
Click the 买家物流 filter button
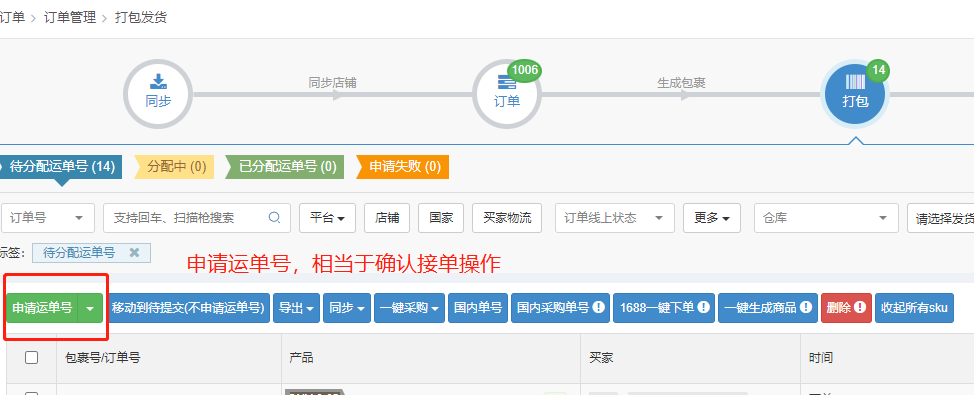pos(507,218)
